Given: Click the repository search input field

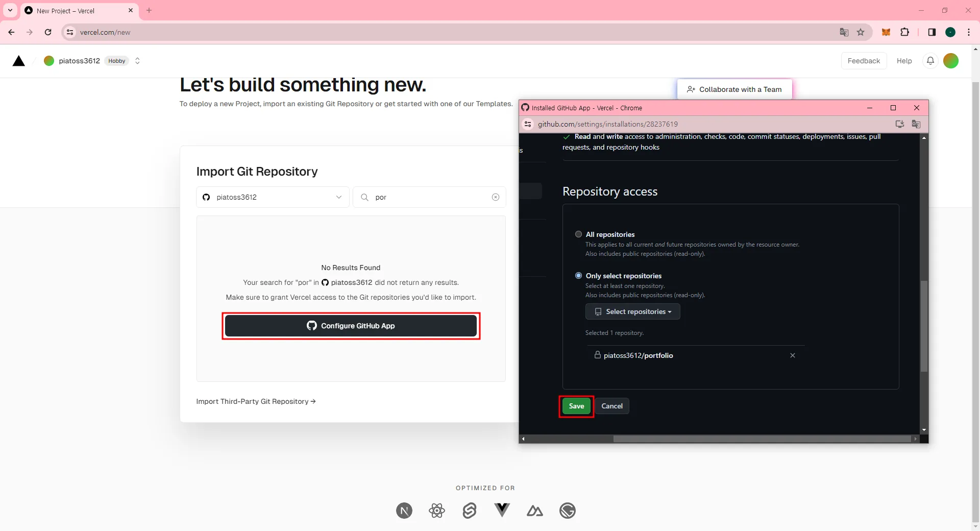Looking at the screenshot, I should (x=429, y=197).
